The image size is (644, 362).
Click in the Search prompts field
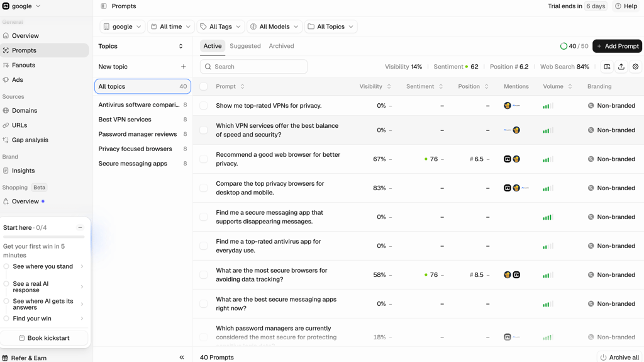pos(253,67)
